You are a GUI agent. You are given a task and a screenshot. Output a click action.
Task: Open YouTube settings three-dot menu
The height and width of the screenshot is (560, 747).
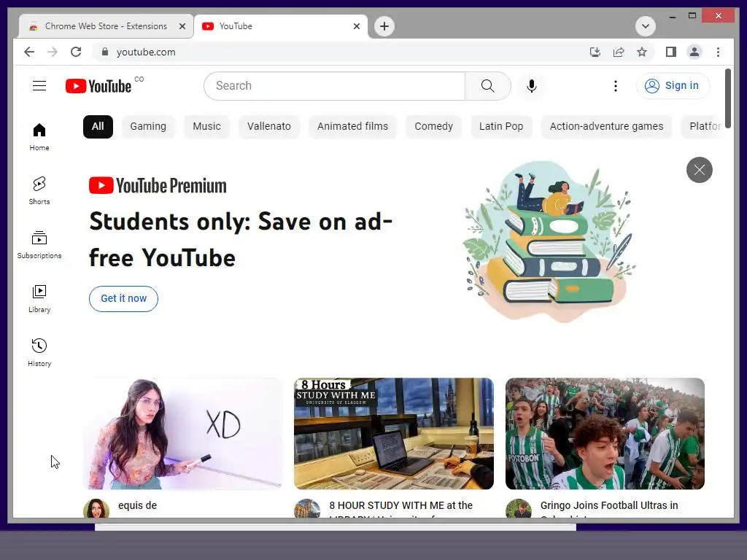(616, 86)
